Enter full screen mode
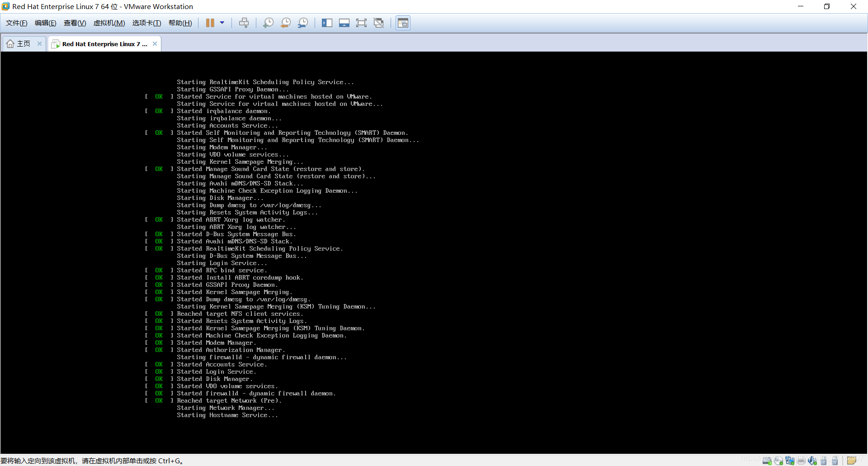 click(x=361, y=23)
